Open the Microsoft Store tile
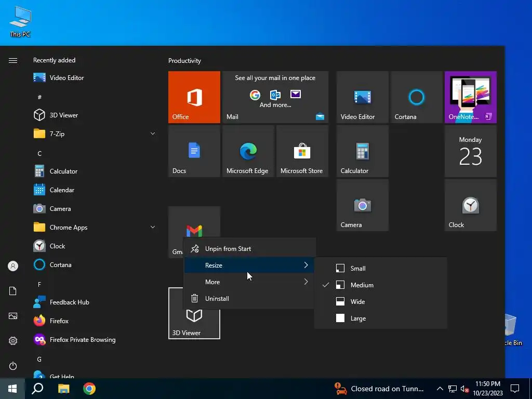This screenshot has width=532, height=399. (302, 151)
